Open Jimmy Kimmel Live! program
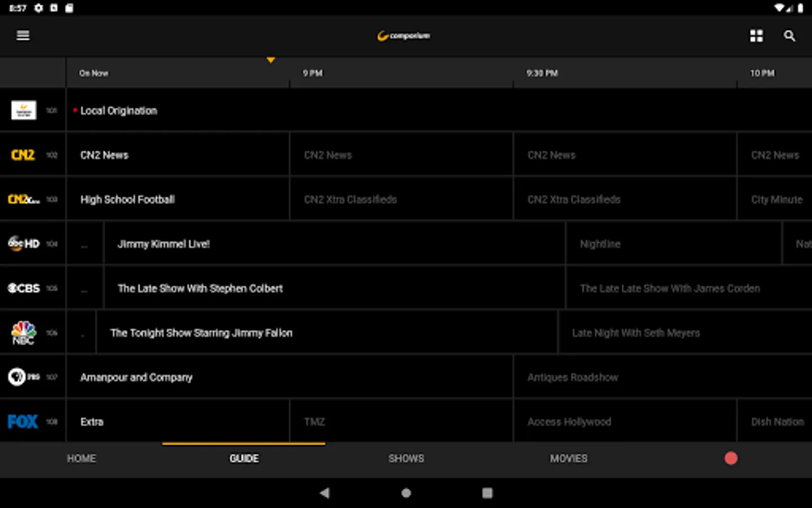This screenshot has height=508, width=812. (x=334, y=244)
